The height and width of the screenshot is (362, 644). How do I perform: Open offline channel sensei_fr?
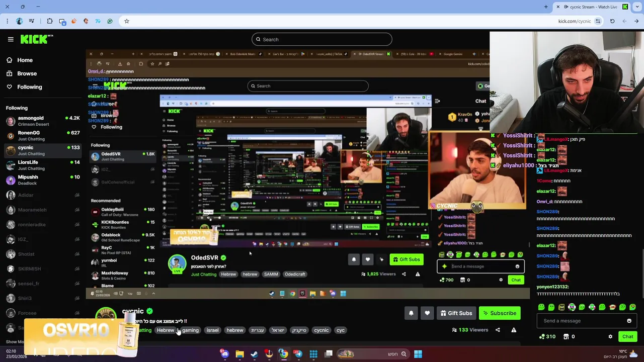pyautogui.click(x=42, y=284)
